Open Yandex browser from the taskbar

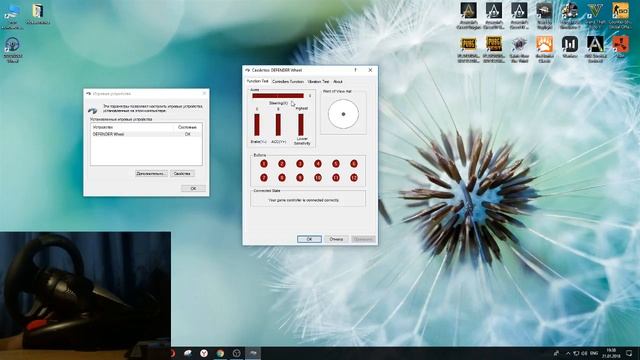click(204, 353)
